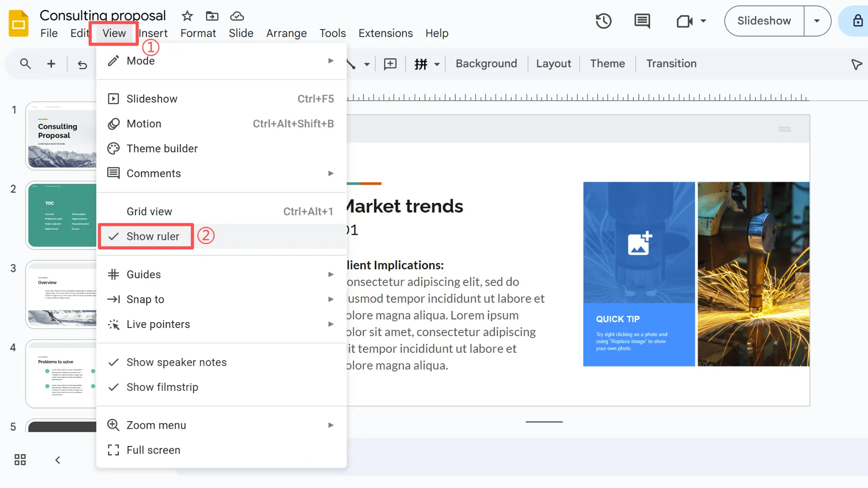Close the open View menu
Screen dimensions: 868x488
click(114, 33)
